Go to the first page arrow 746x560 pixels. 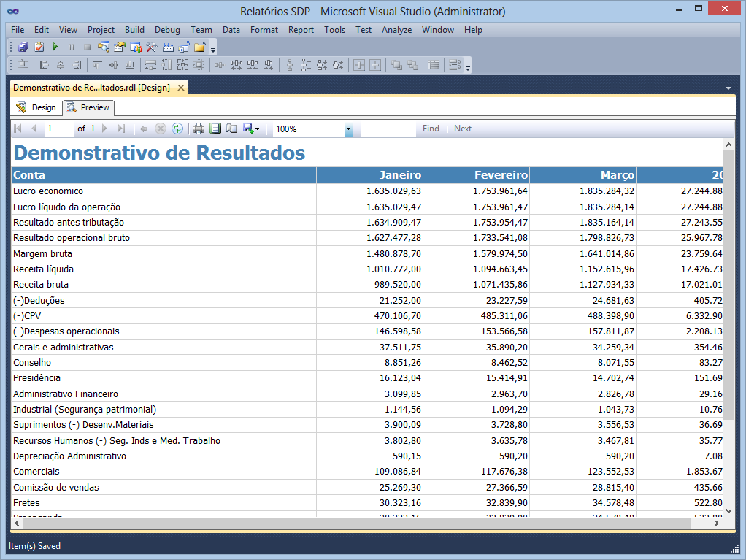[x=18, y=129]
